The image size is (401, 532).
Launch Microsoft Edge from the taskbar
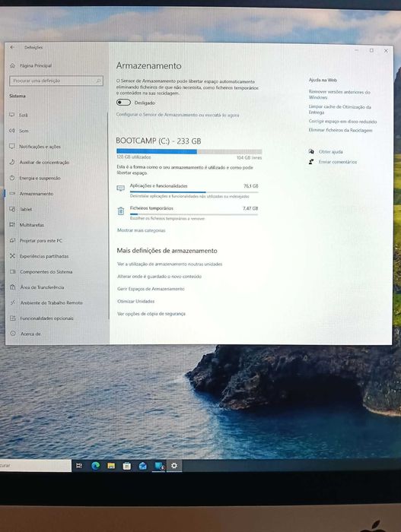[95, 465]
